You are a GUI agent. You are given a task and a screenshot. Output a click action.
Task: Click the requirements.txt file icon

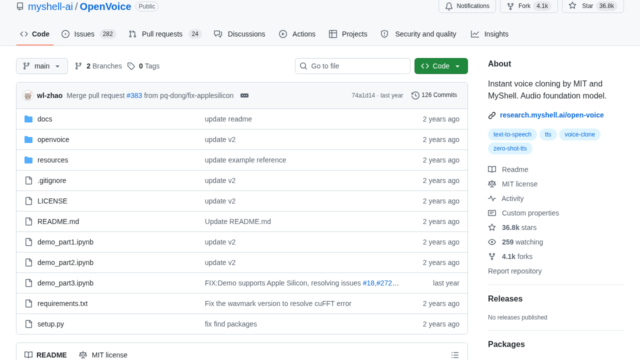pyautogui.click(x=28, y=304)
